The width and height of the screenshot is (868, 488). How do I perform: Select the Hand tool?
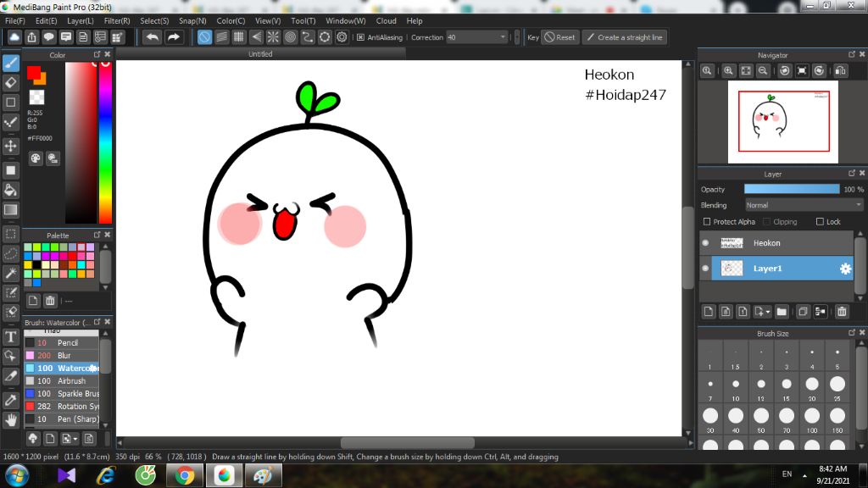[10, 420]
